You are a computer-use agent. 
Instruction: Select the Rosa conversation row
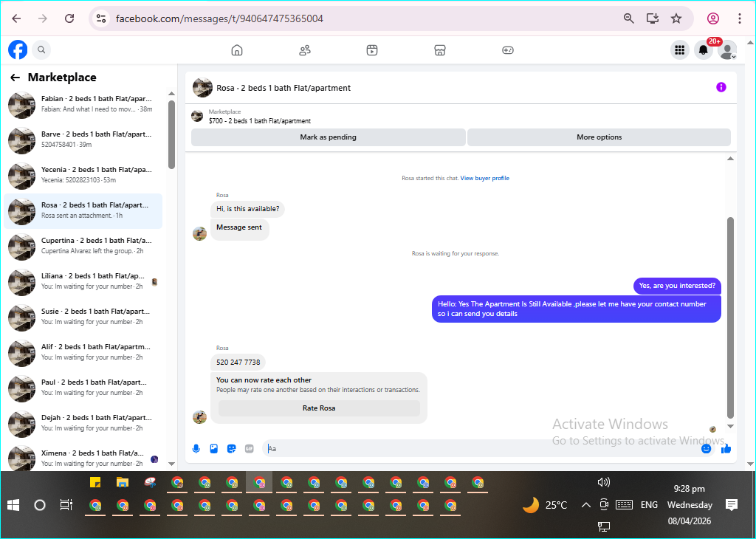click(83, 211)
